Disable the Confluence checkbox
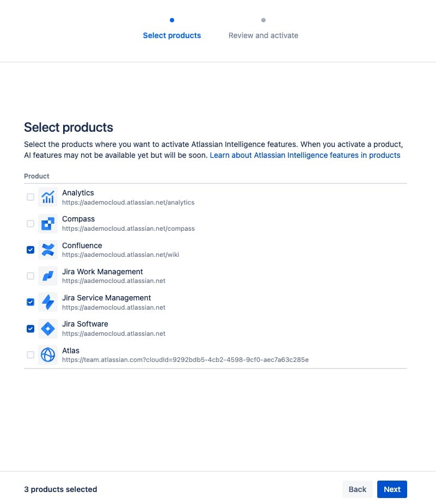436x504 pixels. tap(30, 249)
